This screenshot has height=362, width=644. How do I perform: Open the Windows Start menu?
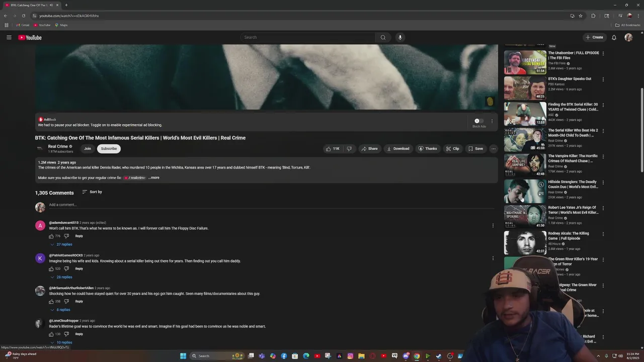[x=183, y=356]
